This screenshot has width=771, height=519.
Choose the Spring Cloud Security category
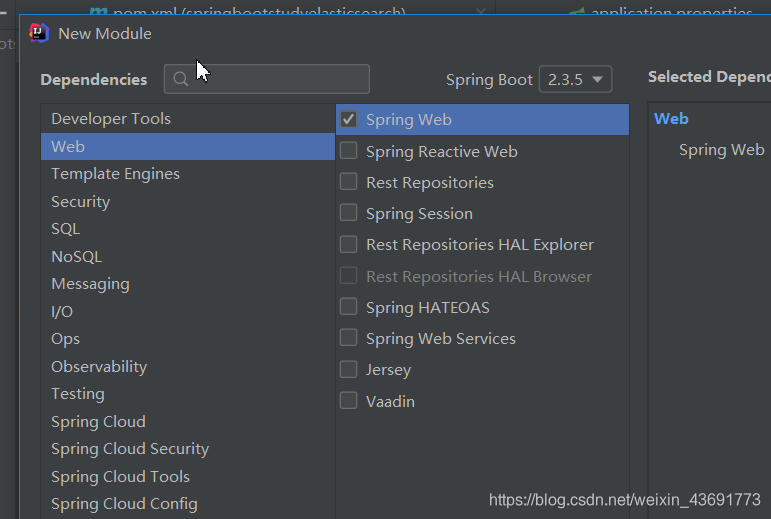pyautogui.click(x=188, y=449)
